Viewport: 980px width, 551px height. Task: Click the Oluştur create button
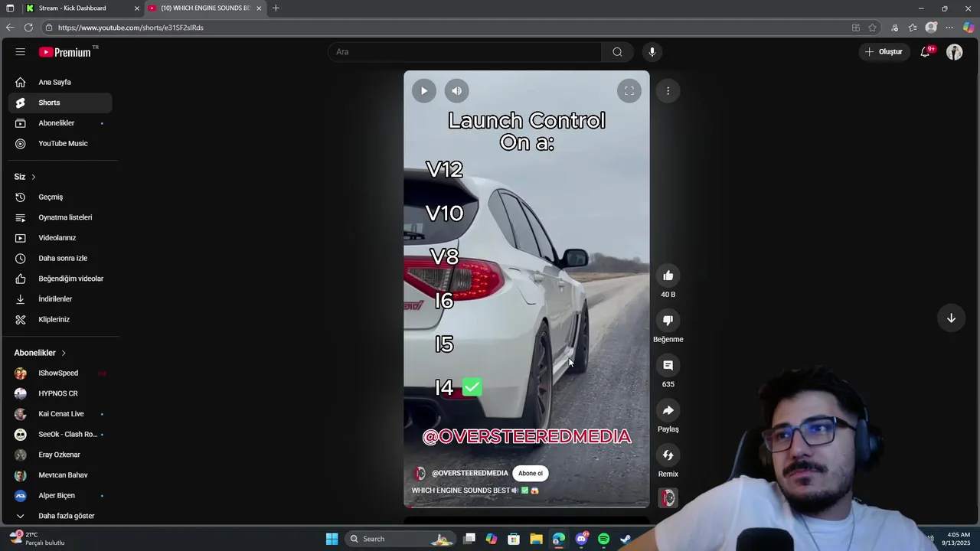(x=884, y=52)
